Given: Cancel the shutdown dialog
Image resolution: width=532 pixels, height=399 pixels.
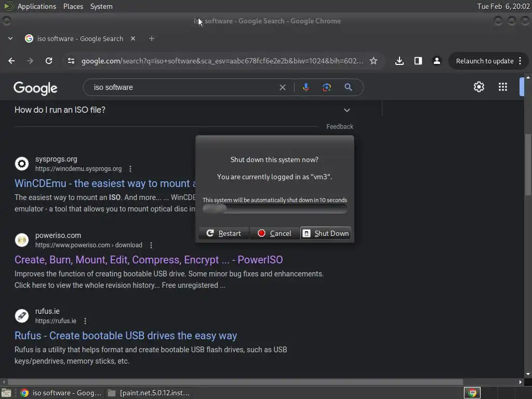Looking at the screenshot, I should tap(274, 233).
